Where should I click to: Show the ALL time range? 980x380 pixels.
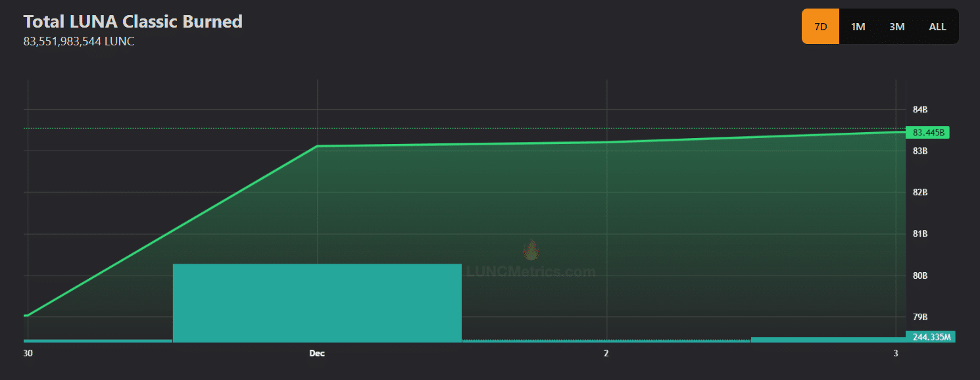(x=937, y=26)
